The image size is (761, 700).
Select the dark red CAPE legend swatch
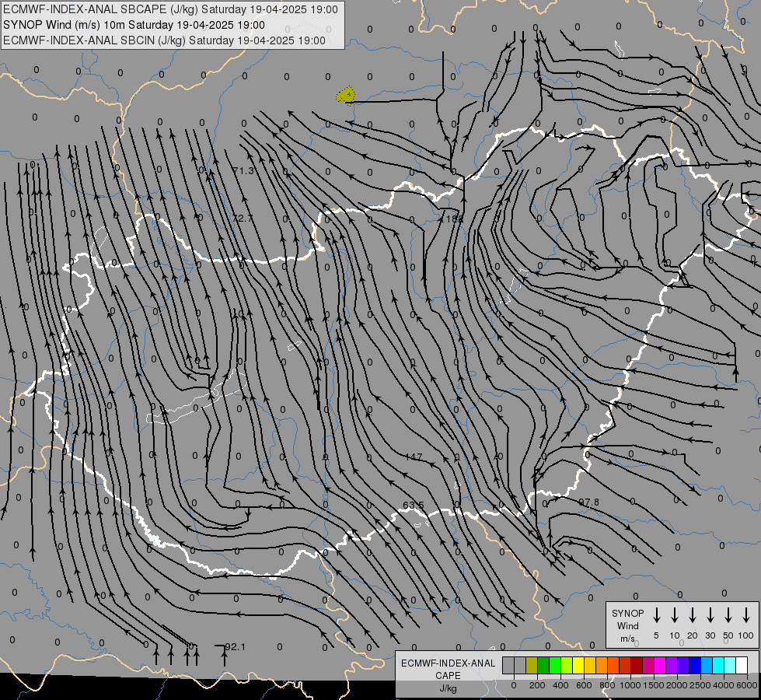point(637,665)
